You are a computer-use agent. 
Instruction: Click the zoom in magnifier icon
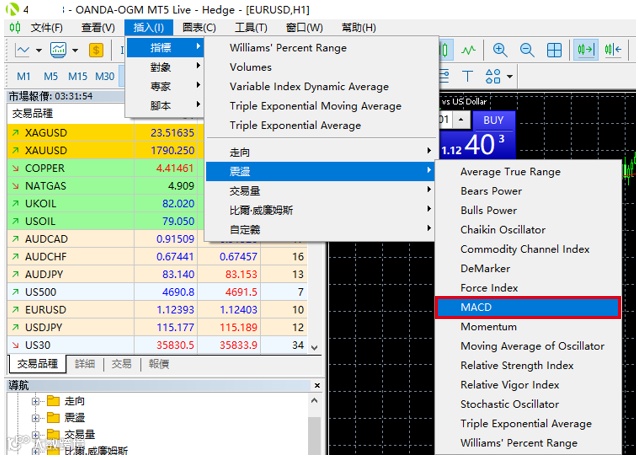click(500, 50)
